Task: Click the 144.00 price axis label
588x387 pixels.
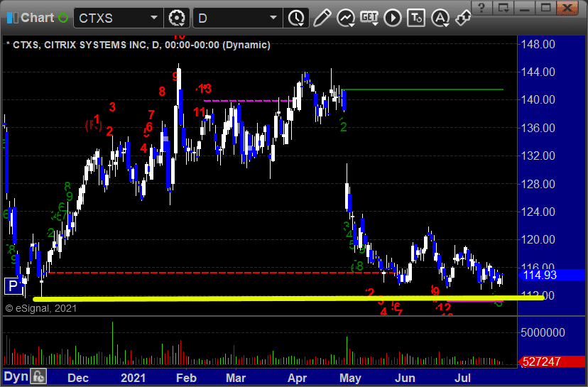Action: click(538, 72)
